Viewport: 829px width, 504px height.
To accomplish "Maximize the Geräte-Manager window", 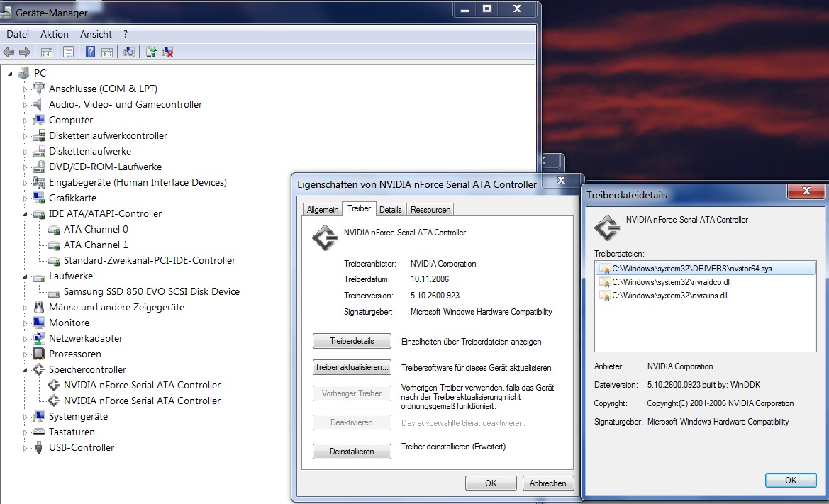I will pyautogui.click(x=487, y=9).
